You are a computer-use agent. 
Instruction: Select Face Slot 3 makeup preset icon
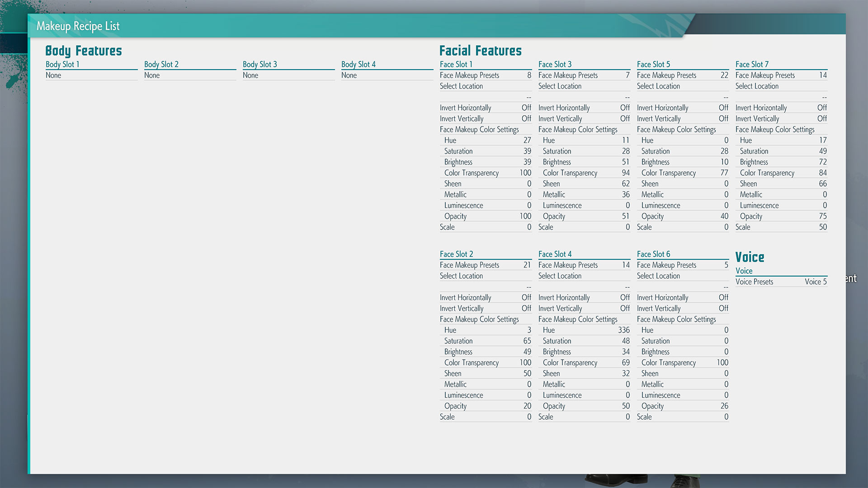click(x=583, y=75)
